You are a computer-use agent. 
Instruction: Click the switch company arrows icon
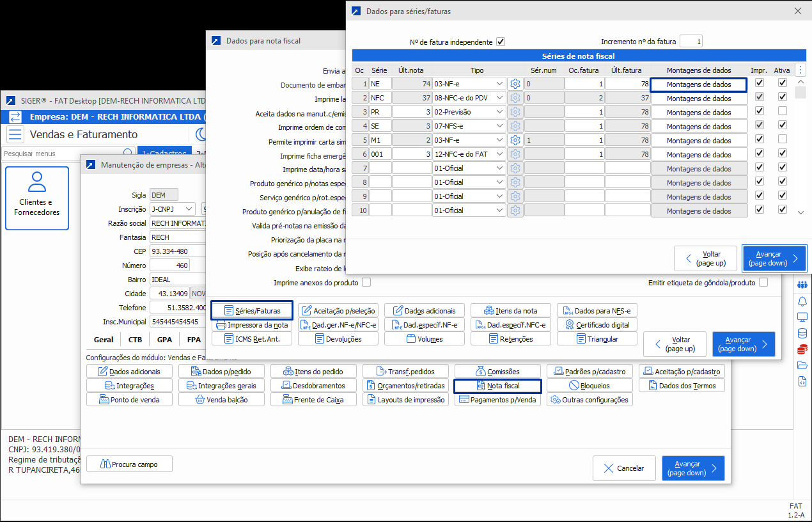pos(15,117)
